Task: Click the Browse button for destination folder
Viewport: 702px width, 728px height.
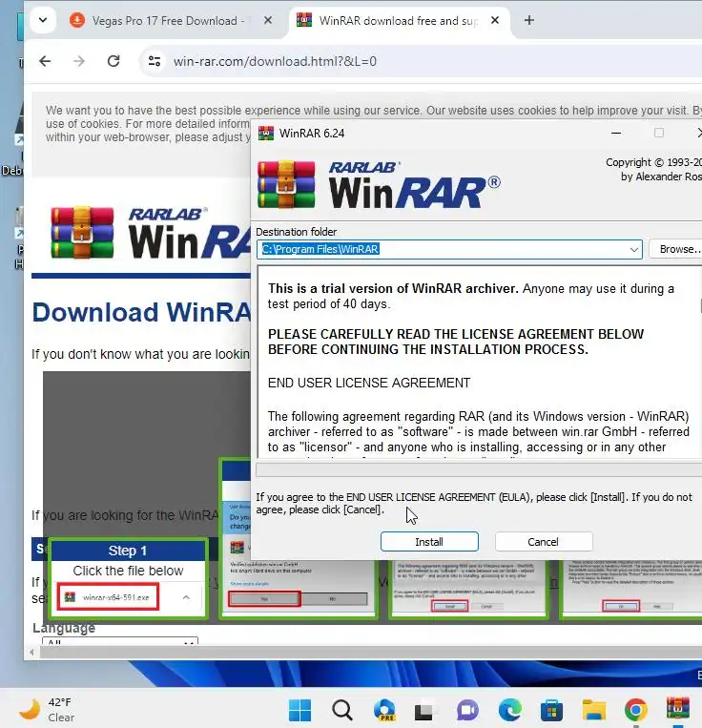Action: coord(676,249)
